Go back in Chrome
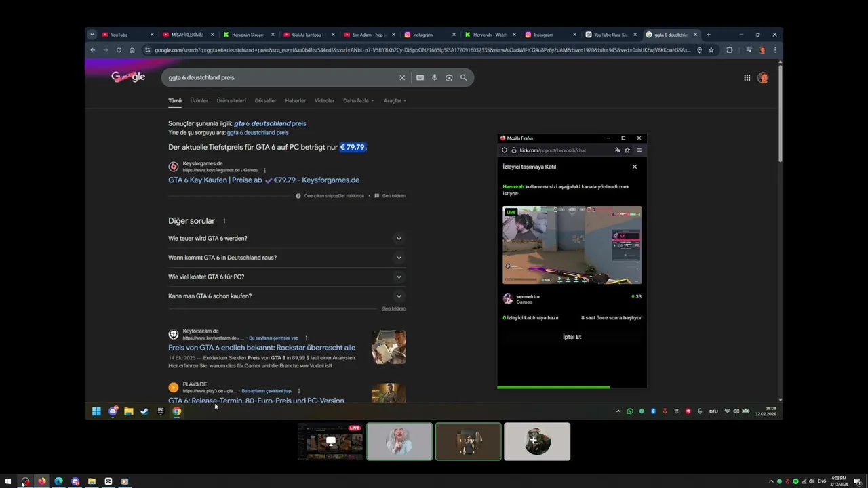Screen dimensions: 868x488 93,49
